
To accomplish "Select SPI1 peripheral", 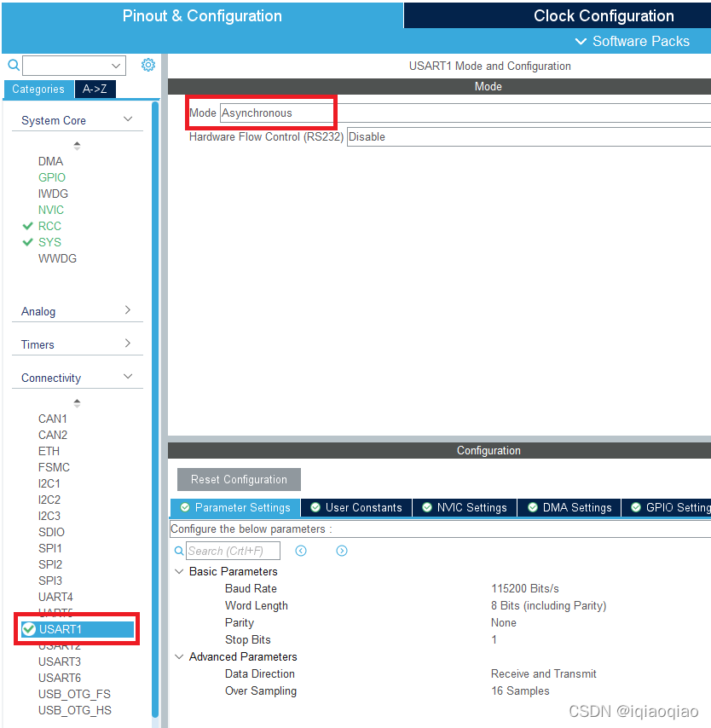I will (50, 548).
